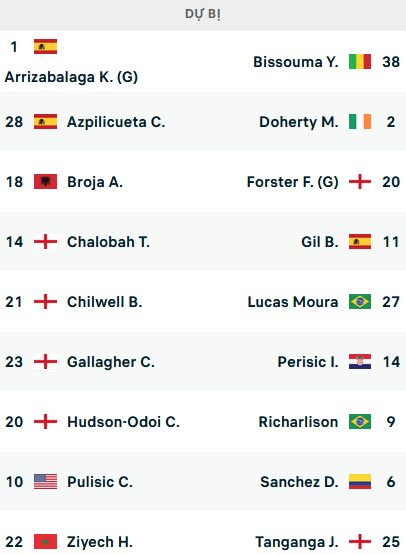Click the Brazil flag next to Richarlison

click(360, 422)
